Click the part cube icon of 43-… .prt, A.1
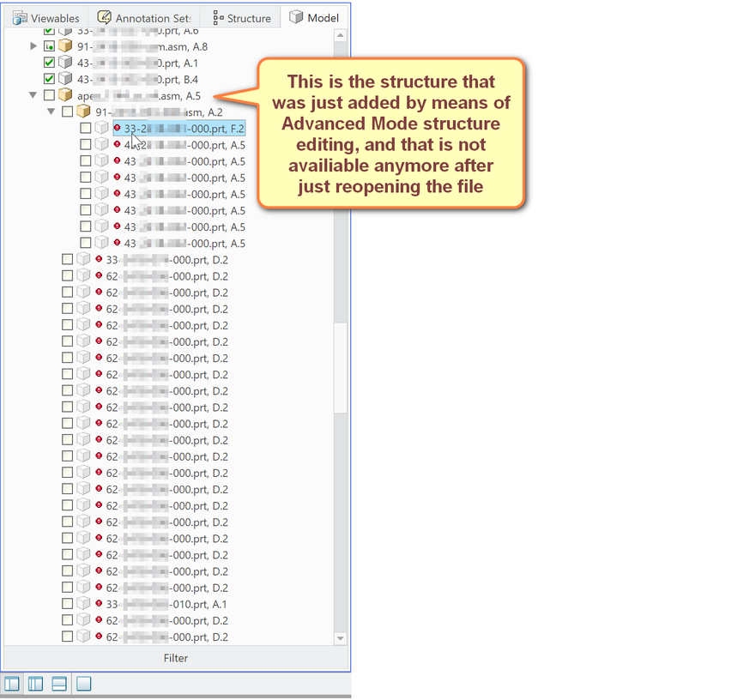 pyautogui.click(x=65, y=62)
